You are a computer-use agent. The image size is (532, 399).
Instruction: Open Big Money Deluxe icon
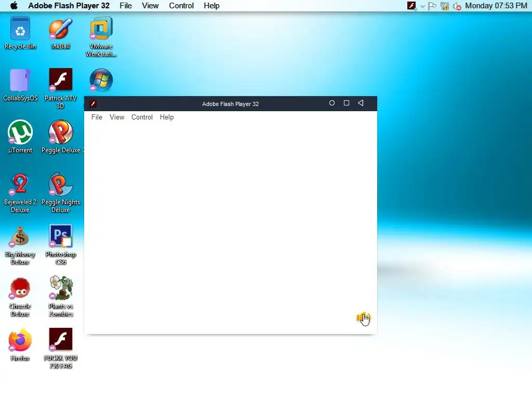[x=20, y=245]
